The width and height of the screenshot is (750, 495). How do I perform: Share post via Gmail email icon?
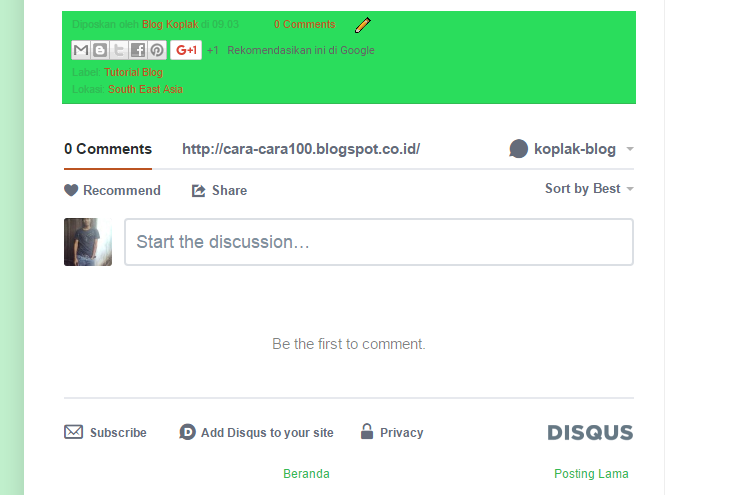(81, 50)
